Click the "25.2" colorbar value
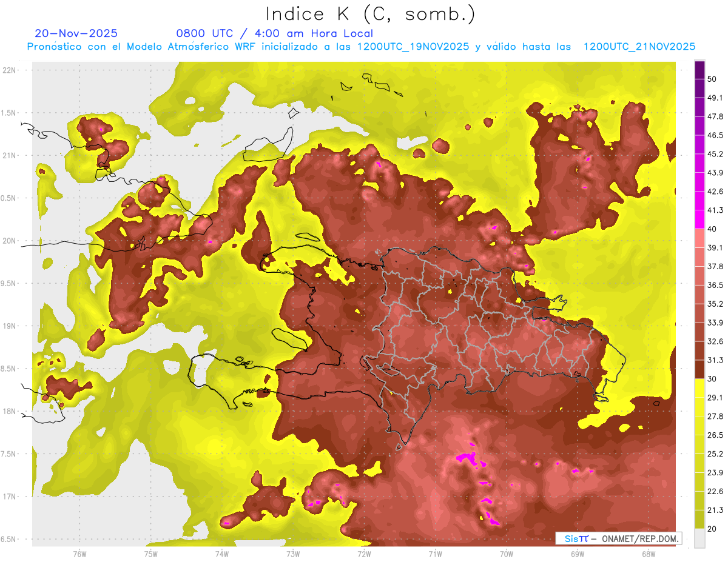 pos(715,454)
